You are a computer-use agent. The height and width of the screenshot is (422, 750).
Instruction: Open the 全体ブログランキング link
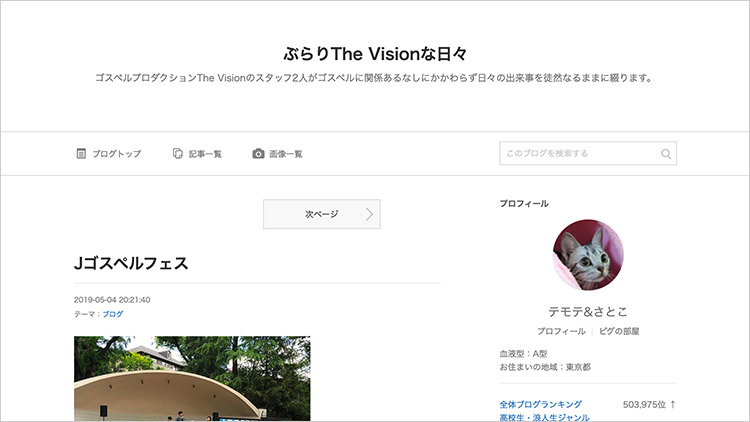pos(540,404)
